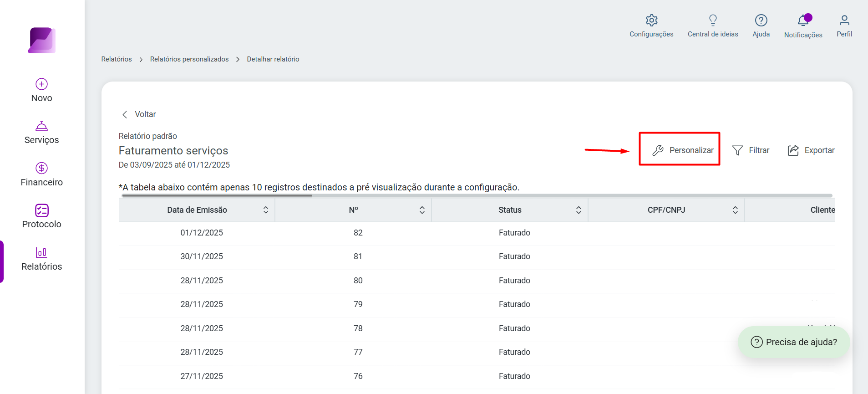This screenshot has width=868, height=394.
Task: Sort by CPF/CNPJ column arrows
Action: point(735,210)
